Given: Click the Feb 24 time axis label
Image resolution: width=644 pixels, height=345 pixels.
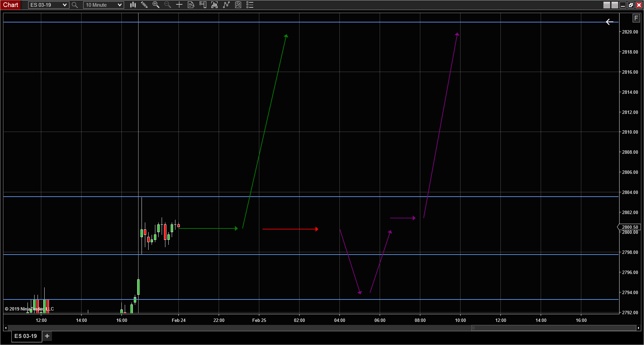Looking at the screenshot, I should (x=178, y=320).
